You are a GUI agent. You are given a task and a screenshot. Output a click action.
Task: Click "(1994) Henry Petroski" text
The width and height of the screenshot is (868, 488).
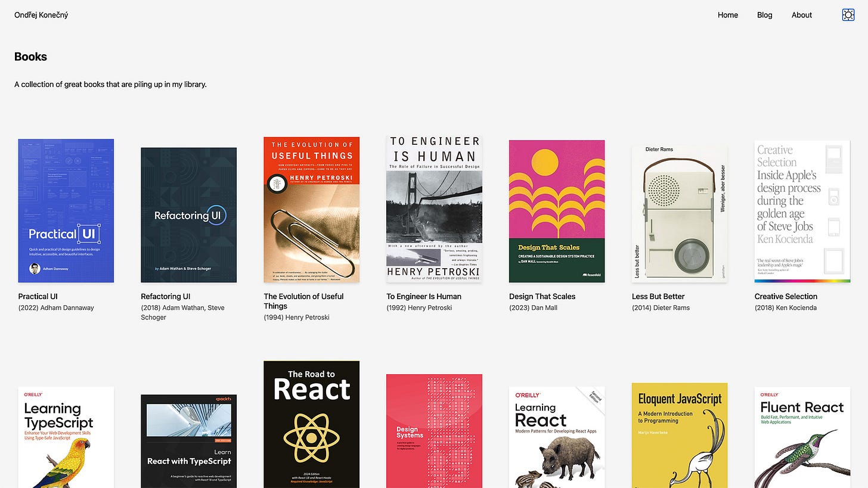297,318
